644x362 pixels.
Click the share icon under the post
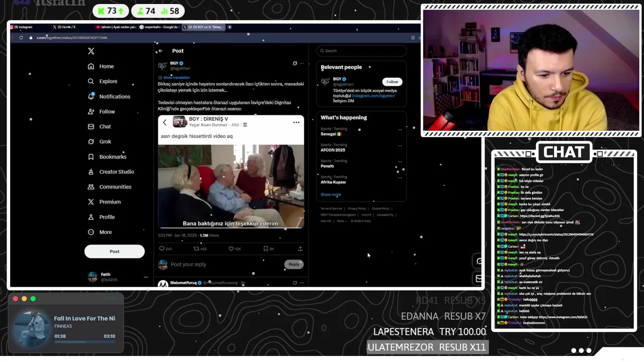tap(300, 248)
